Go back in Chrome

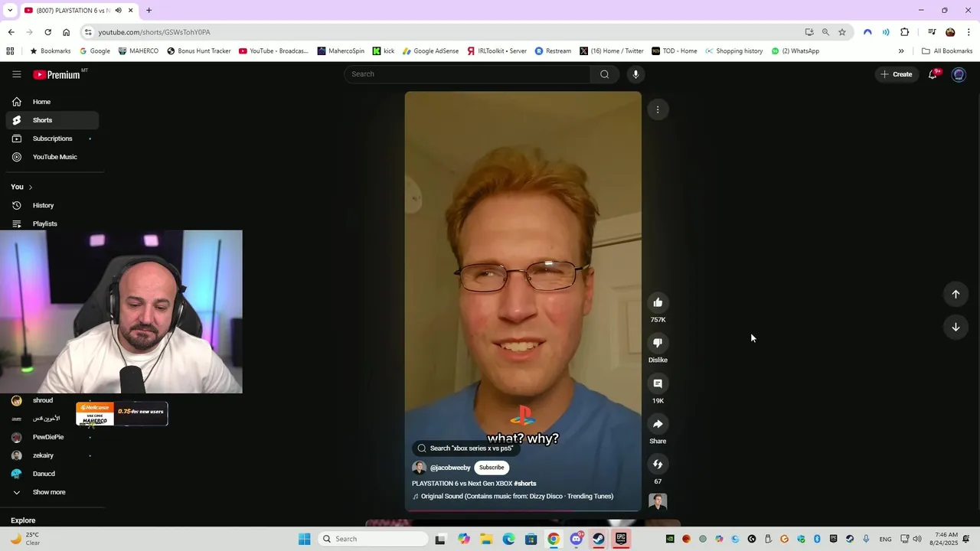(11, 32)
